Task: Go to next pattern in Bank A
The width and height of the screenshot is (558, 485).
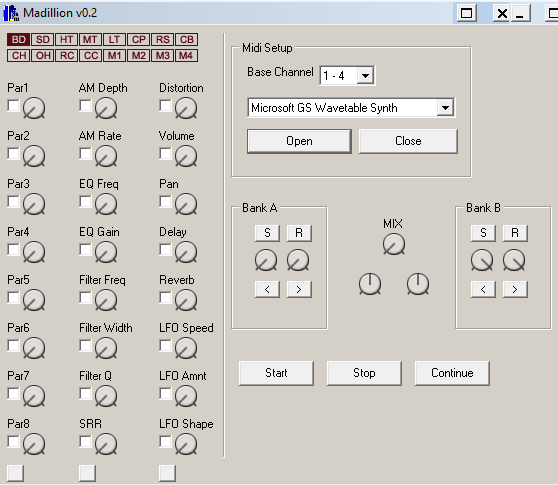Action: [x=299, y=289]
